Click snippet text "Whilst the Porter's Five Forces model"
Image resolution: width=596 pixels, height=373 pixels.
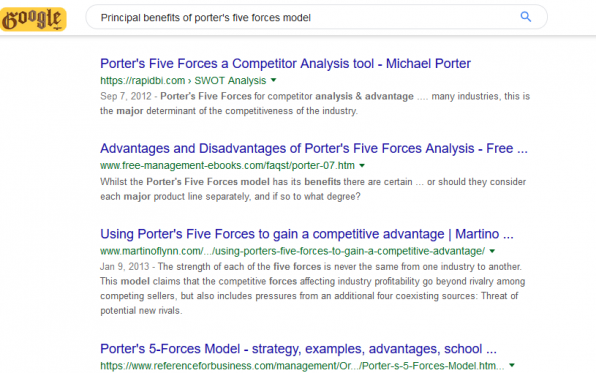pyautogui.click(x=185, y=182)
